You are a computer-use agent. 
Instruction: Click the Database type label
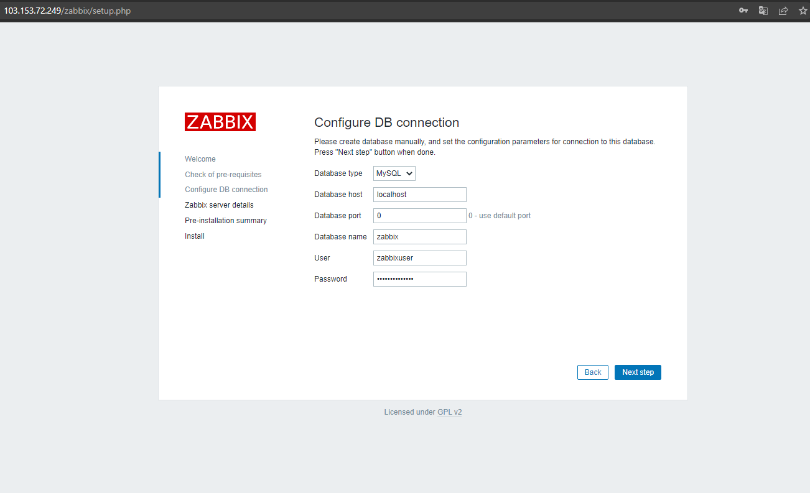[338, 173]
